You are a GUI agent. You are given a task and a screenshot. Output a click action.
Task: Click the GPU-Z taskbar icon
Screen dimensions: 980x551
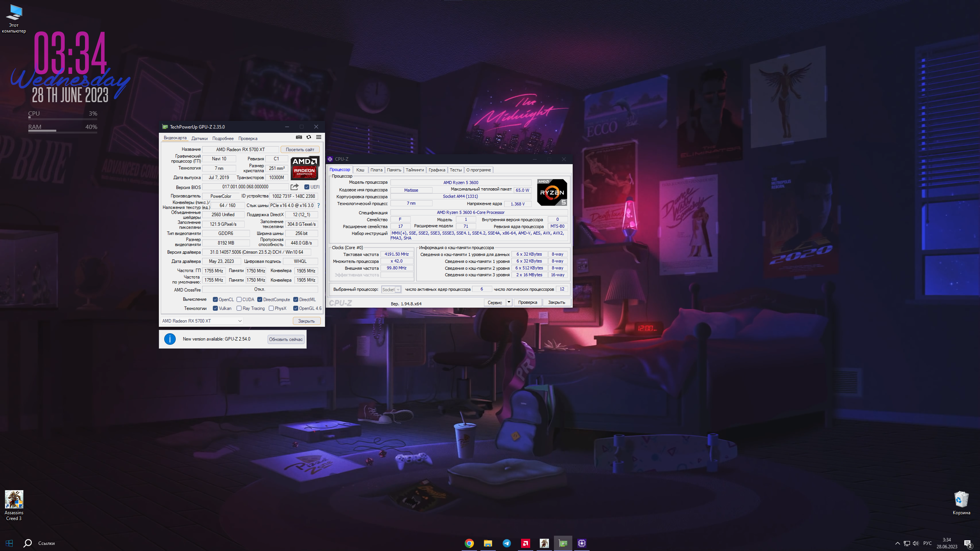coord(563,543)
